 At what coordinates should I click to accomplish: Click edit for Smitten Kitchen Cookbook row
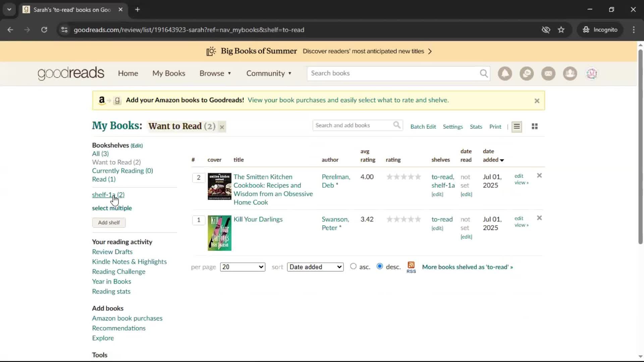(x=519, y=176)
